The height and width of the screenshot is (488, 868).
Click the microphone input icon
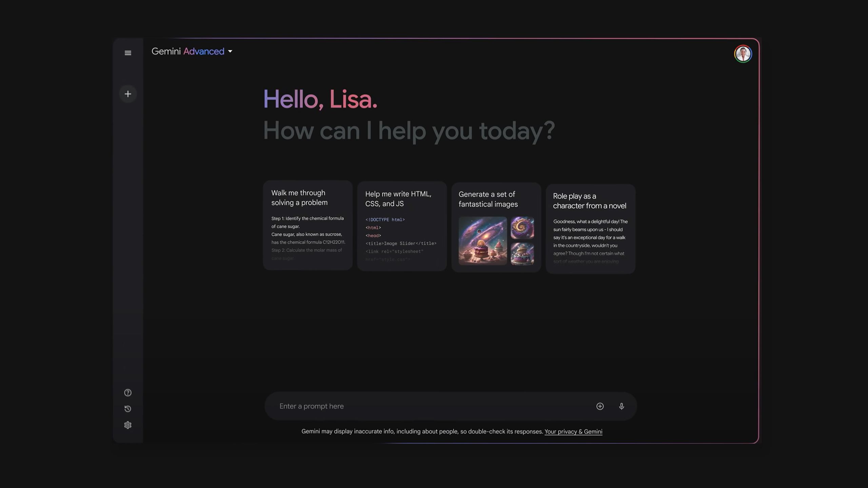[x=622, y=406]
